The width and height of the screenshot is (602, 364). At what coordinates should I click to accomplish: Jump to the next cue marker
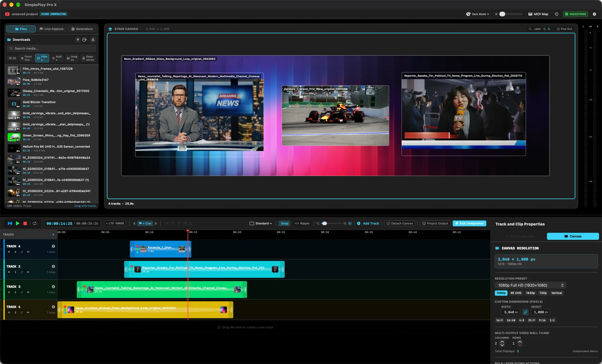click(155, 223)
